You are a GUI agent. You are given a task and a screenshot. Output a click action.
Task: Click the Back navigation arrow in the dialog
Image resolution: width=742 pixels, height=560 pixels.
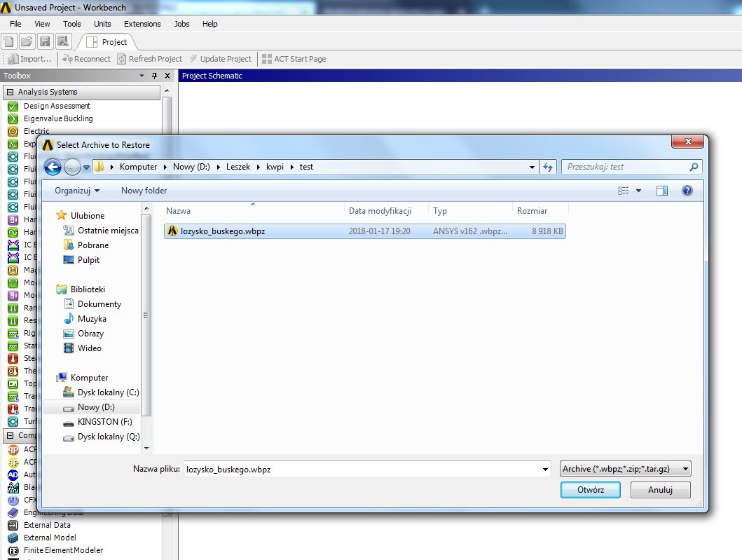(x=53, y=167)
